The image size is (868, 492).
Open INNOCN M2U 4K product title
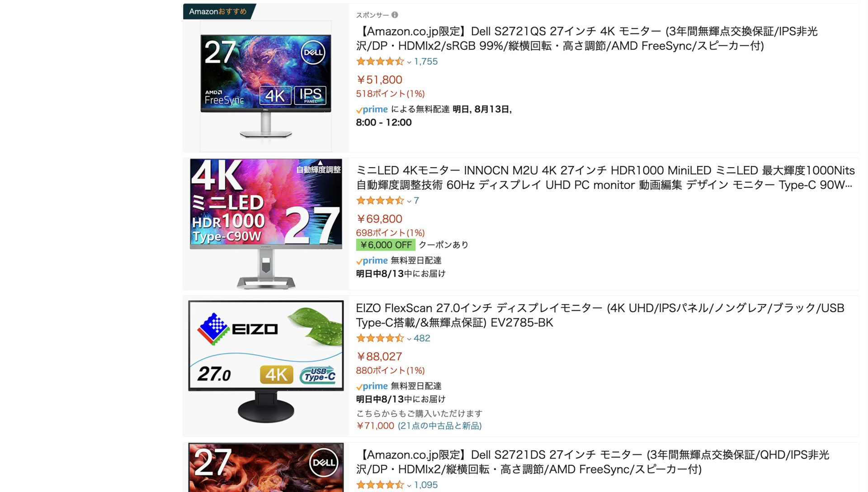[x=605, y=178]
